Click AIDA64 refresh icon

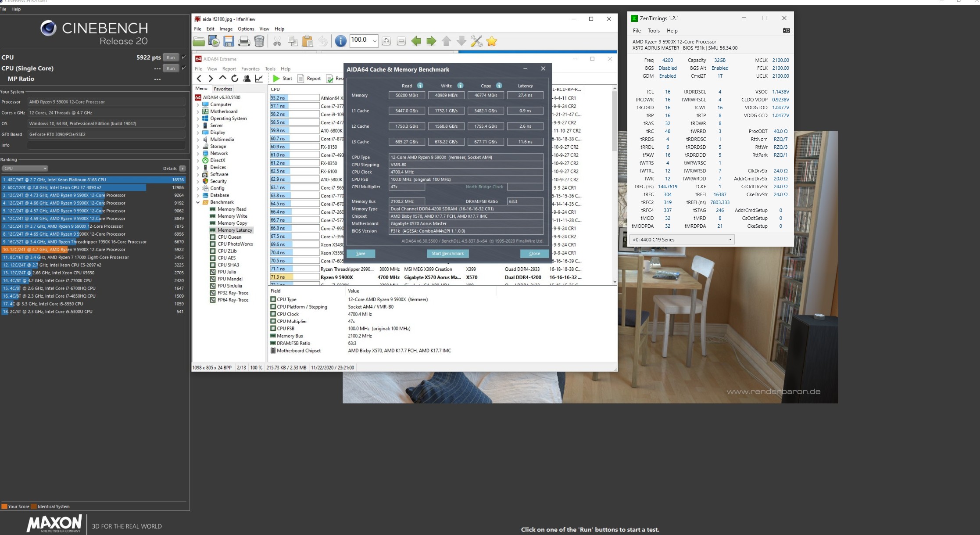point(235,79)
